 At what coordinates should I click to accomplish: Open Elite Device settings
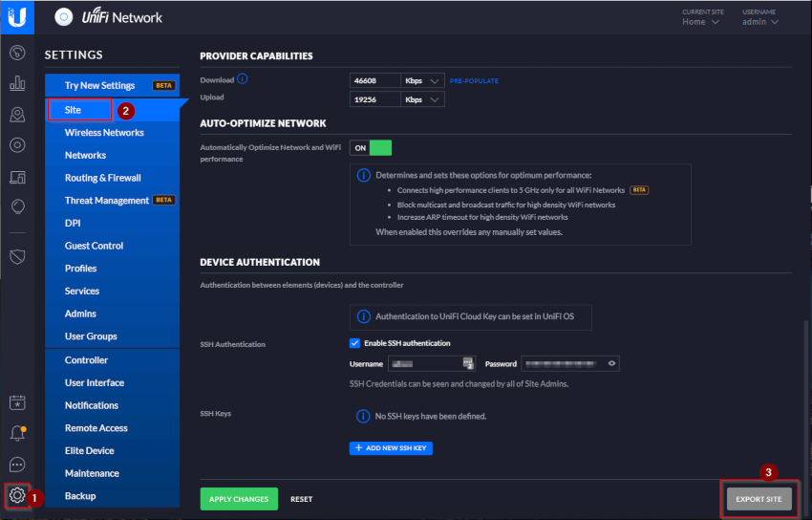(113, 450)
